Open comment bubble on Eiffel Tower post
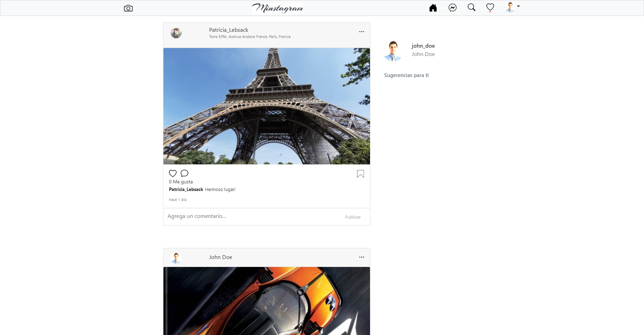644x335 pixels. [184, 173]
